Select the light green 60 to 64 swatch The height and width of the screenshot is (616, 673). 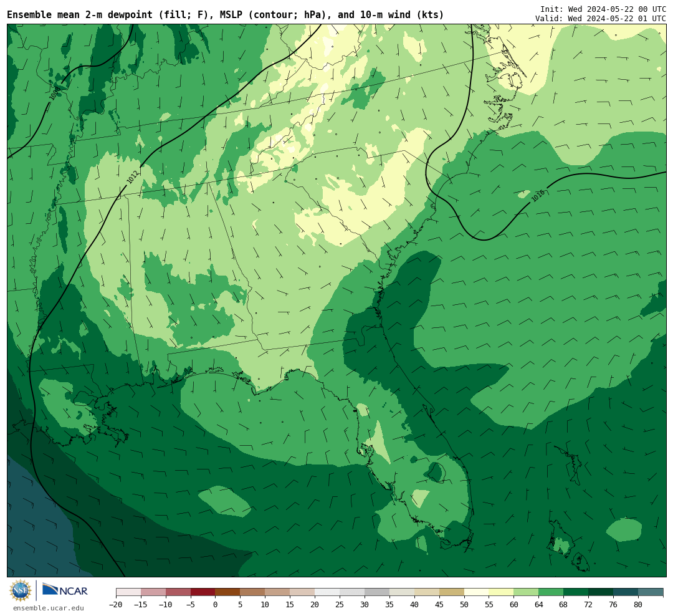[526, 592]
